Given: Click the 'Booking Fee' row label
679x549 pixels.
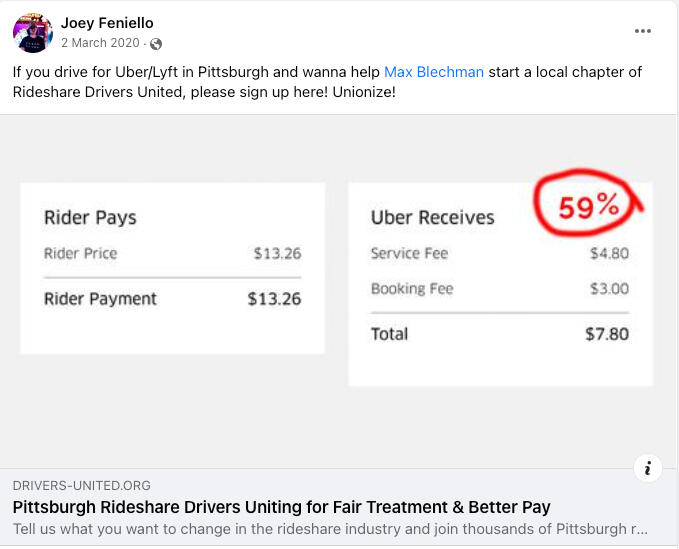Looking at the screenshot, I should pos(412,289).
